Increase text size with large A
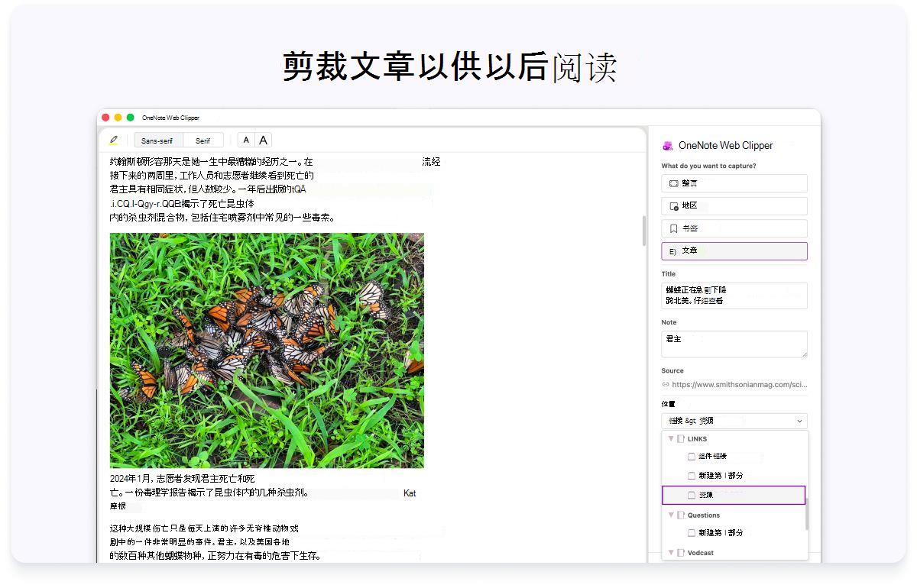The width and height of the screenshot is (917, 588). click(x=263, y=141)
